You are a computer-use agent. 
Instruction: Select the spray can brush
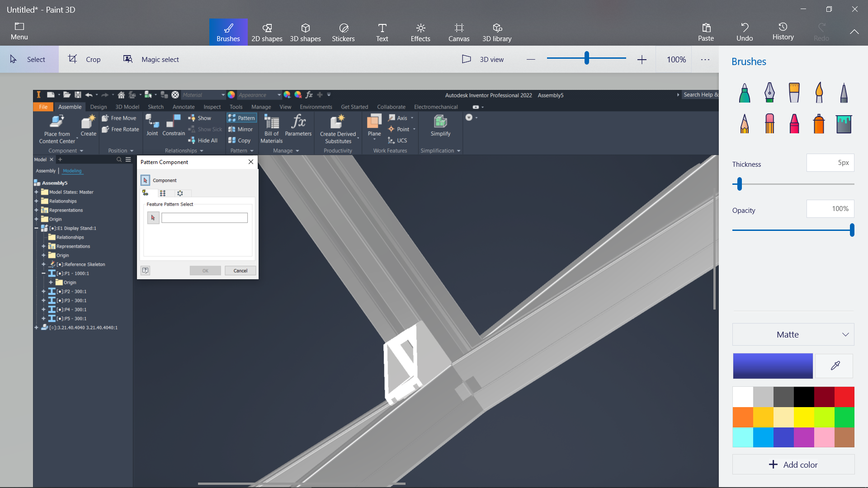click(x=819, y=123)
